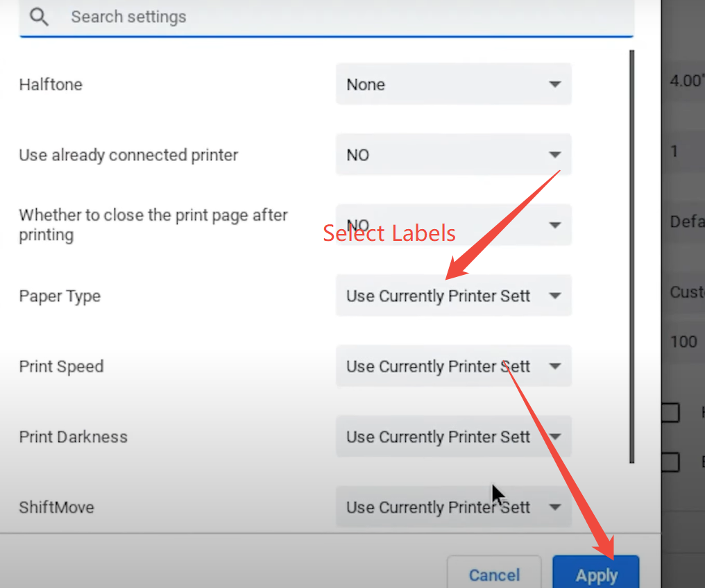Click the field showing 1 in background panel
This screenshot has width=705, height=588.
click(x=686, y=151)
